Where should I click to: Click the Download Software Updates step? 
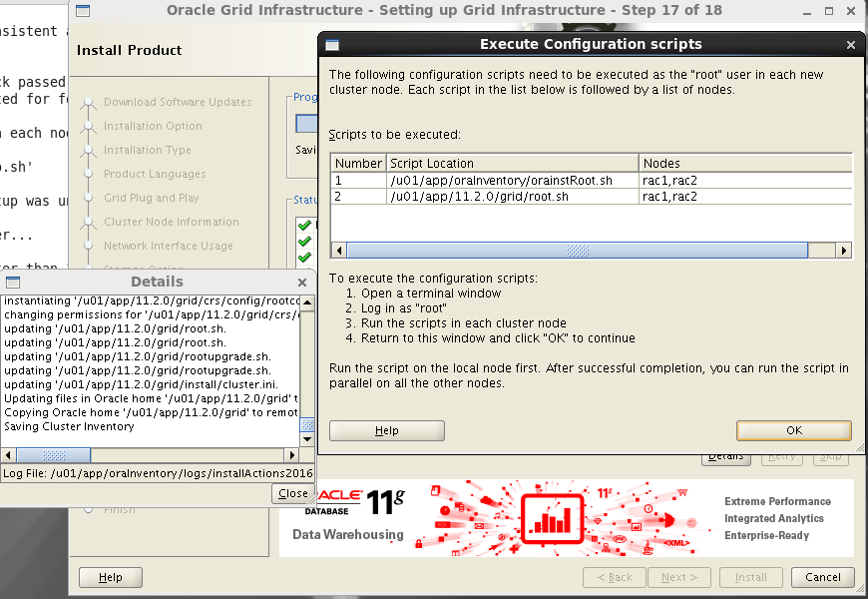[178, 102]
